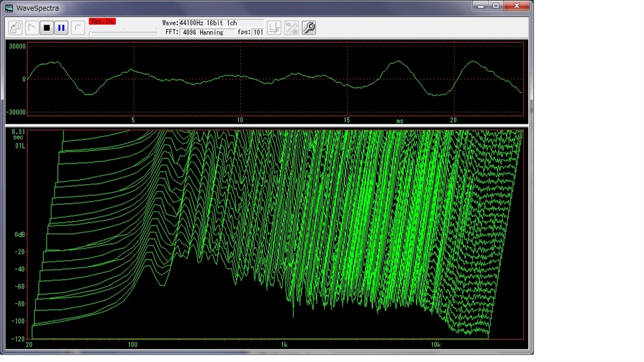This screenshot has height=362, width=644.
Task: Stop the recording with the square button
Action: point(46,28)
